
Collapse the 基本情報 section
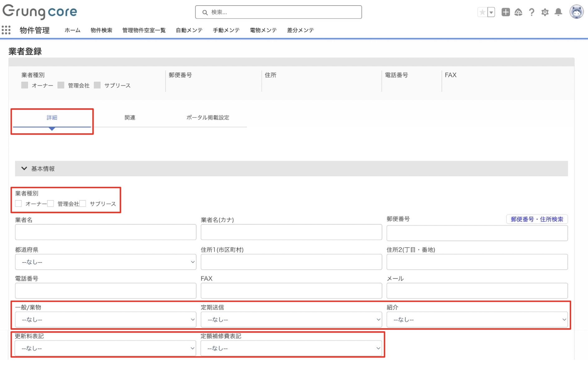pyautogui.click(x=24, y=169)
